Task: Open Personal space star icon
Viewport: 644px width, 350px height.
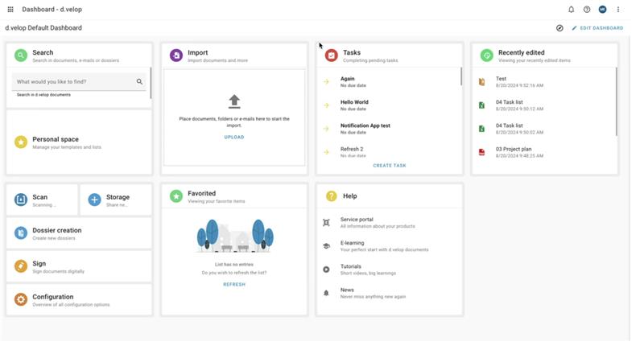Action: 21,142
